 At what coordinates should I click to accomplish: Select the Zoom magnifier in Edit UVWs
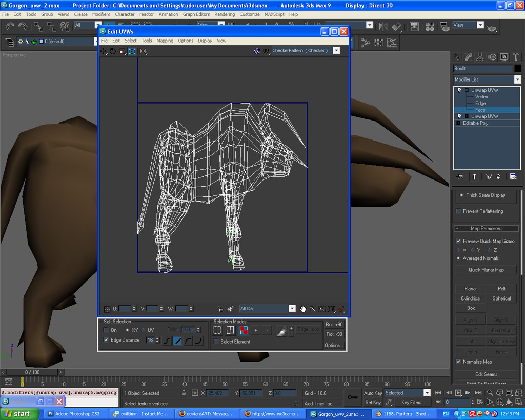click(x=312, y=309)
